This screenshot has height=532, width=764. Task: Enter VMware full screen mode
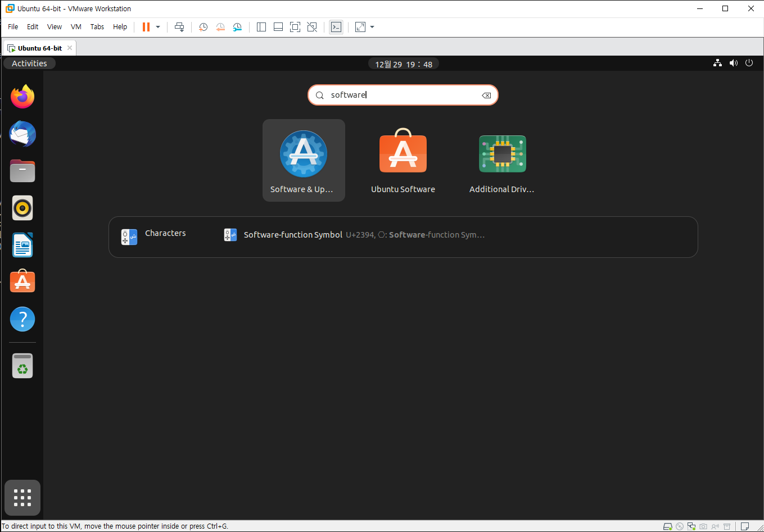point(295,27)
